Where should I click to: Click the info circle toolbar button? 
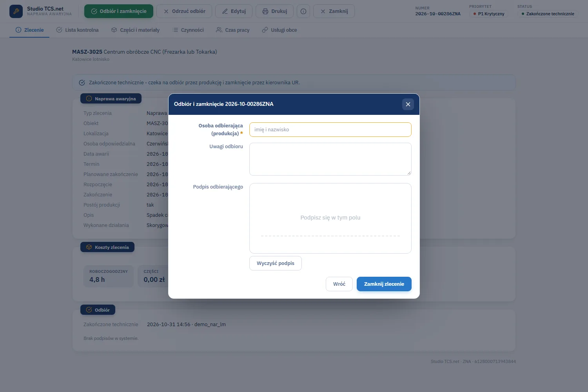(x=303, y=11)
